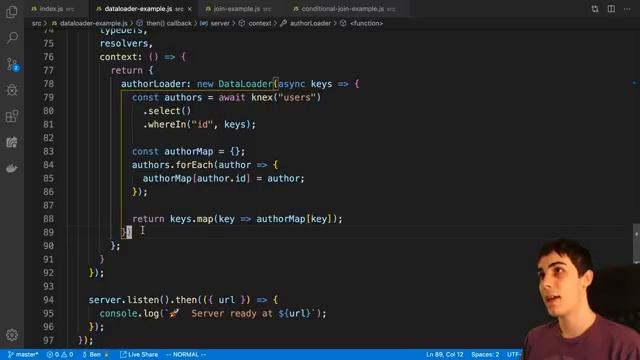640x360 pixels.
Task: Click the Ben status bar item
Action: pos(95,354)
